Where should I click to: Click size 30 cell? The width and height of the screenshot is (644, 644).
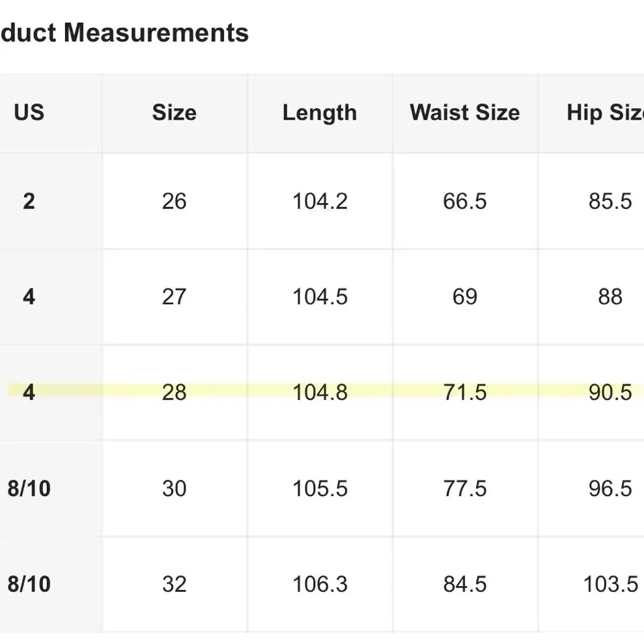click(174, 488)
